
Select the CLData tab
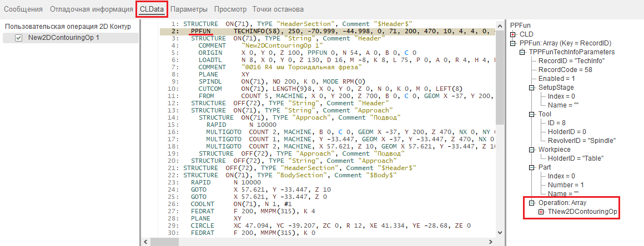tap(151, 9)
